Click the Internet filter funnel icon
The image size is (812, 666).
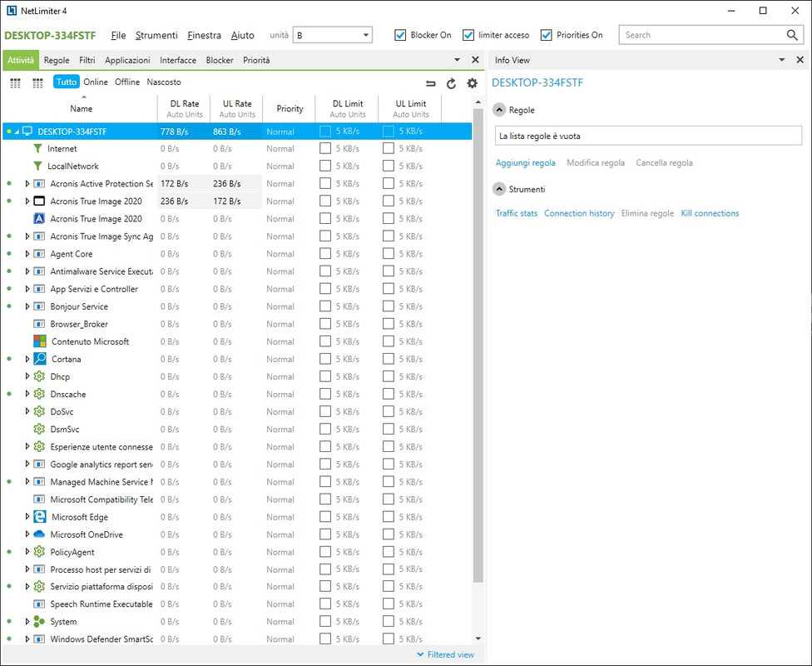[x=37, y=149]
